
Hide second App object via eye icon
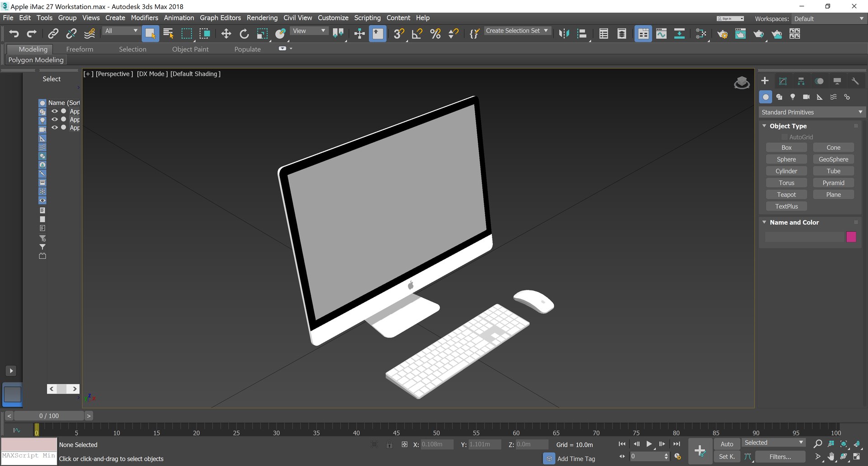point(55,119)
